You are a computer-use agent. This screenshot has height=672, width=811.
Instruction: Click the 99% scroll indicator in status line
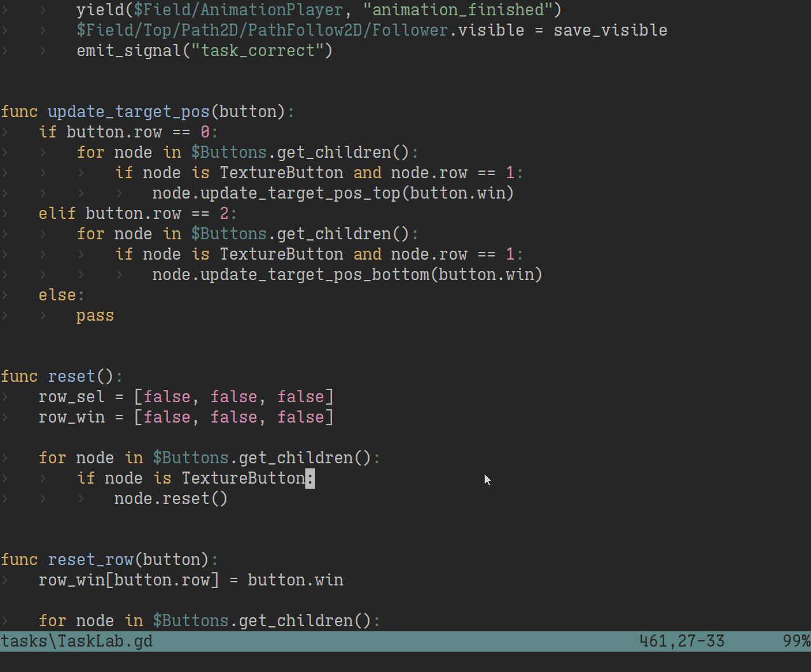pos(796,641)
